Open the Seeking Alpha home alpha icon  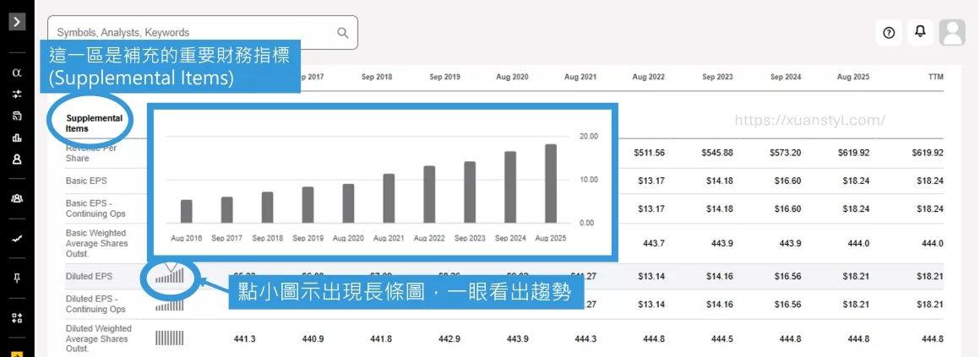[x=17, y=73]
